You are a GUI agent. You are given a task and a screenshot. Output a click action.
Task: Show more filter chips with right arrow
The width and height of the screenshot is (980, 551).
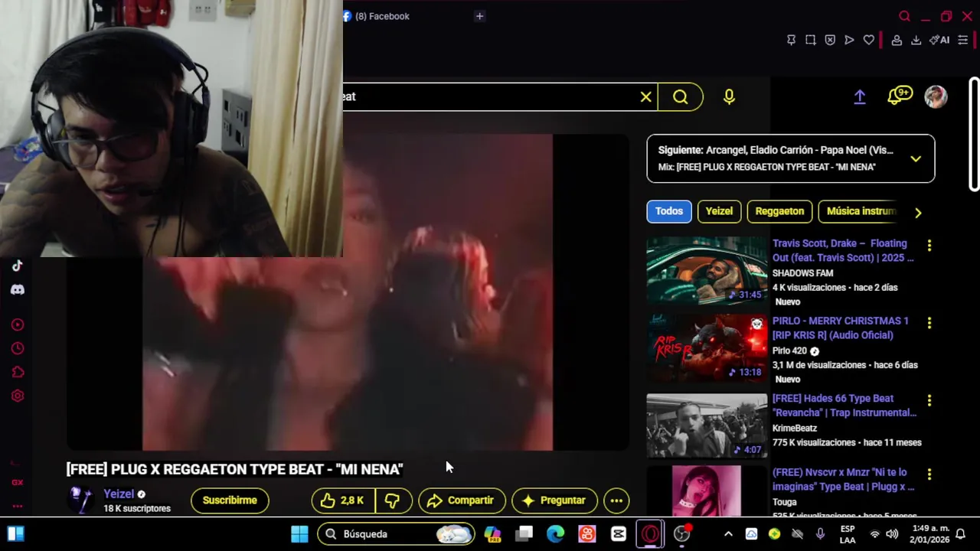(918, 213)
